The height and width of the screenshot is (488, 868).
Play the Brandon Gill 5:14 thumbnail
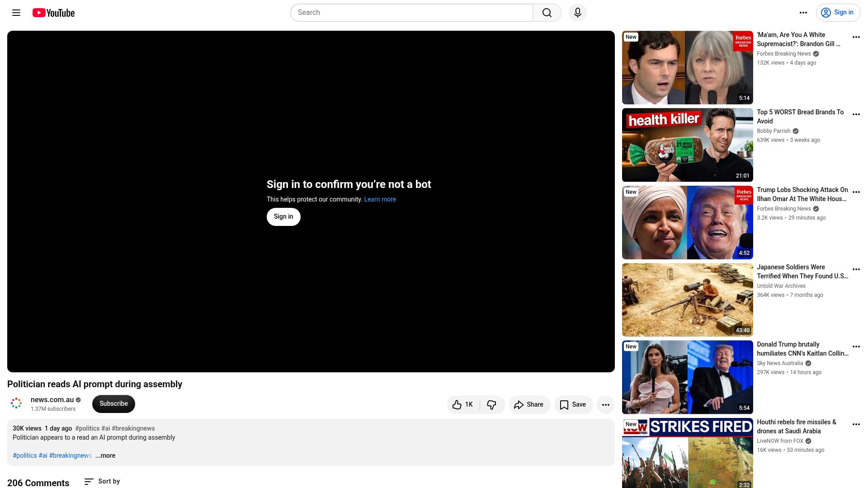[x=688, y=68]
